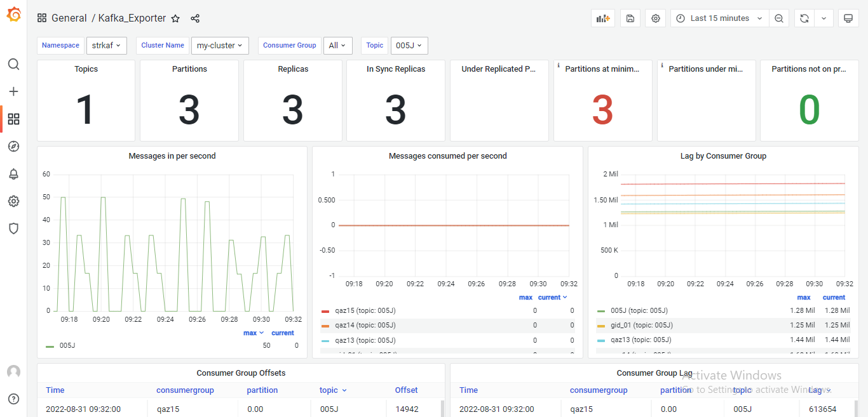Sort Lag table by consumergroup column

[x=599, y=390]
